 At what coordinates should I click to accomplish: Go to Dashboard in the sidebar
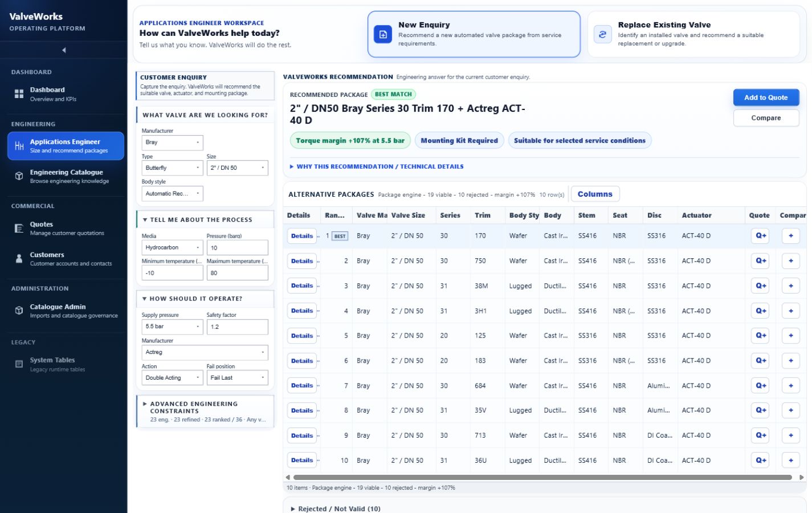click(x=66, y=94)
